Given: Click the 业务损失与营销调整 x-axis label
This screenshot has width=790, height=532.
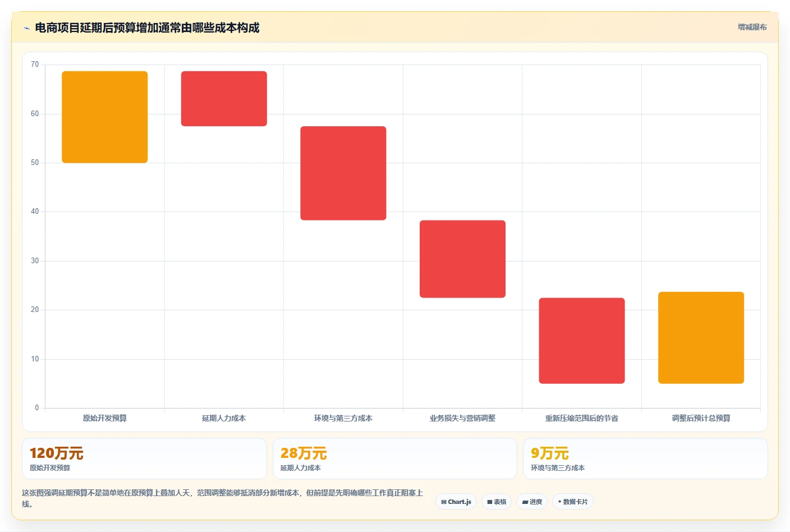Looking at the screenshot, I should [462, 418].
